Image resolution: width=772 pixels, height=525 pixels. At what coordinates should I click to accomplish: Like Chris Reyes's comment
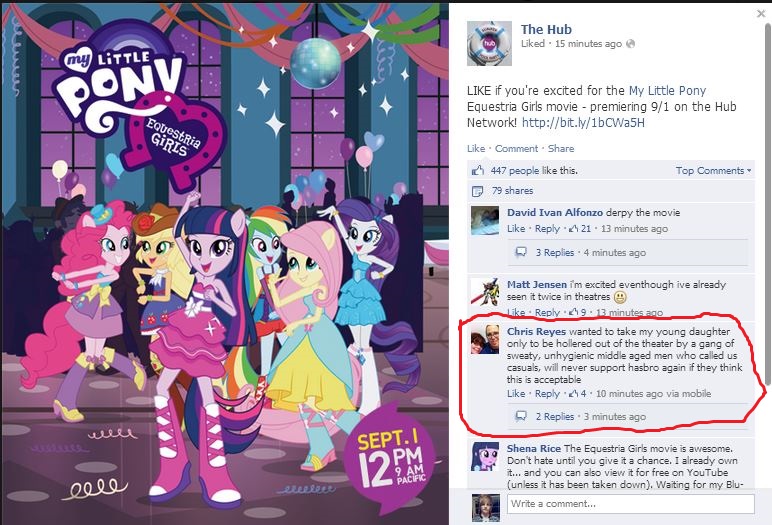tap(516, 394)
